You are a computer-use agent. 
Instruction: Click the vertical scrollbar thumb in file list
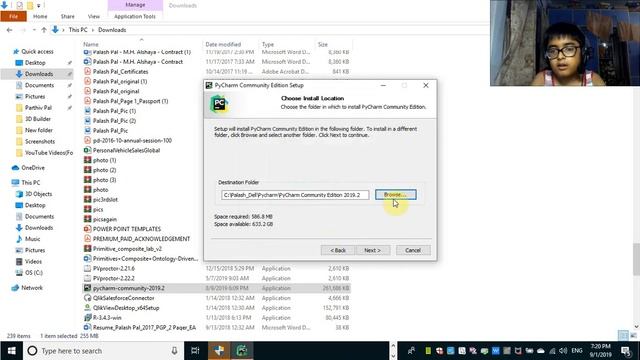coord(636,260)
